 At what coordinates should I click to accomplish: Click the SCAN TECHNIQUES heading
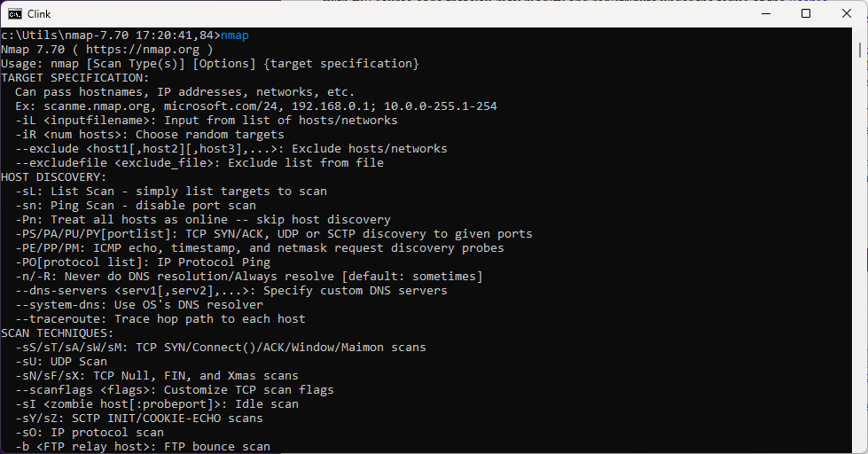click(57, 333)
